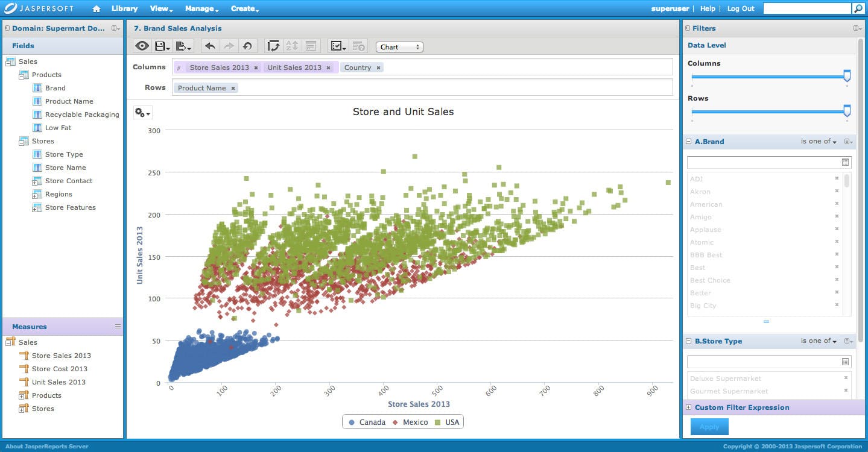Open chart options gear menu
Viewport: 868px width, 452px height.
tap(142, 113)
